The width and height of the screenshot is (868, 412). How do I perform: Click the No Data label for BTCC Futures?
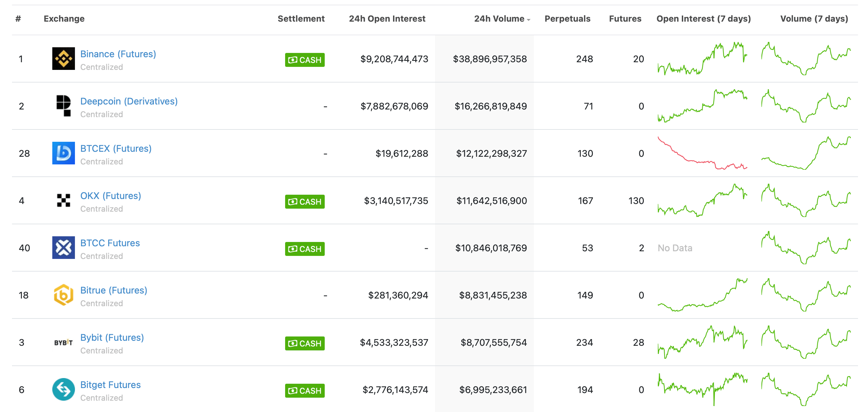coord(675,248)
